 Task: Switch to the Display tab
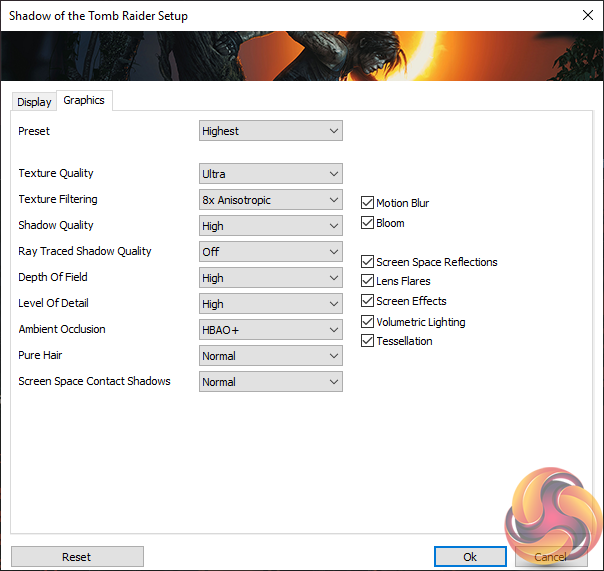pos(34,102)
